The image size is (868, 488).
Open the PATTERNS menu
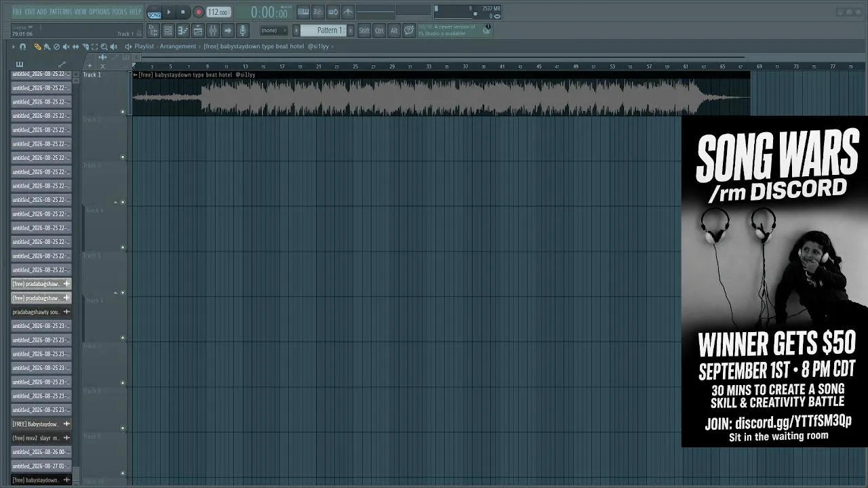point(60,12)
